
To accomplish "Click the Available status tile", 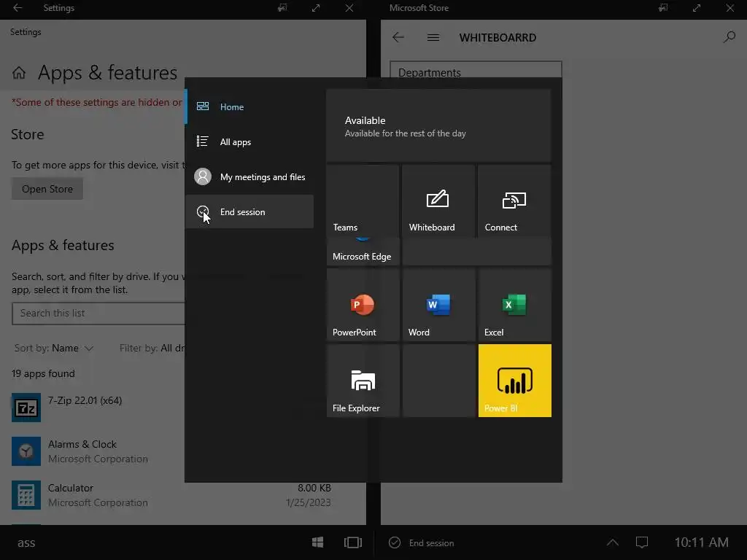I will (x=438, y=126).
